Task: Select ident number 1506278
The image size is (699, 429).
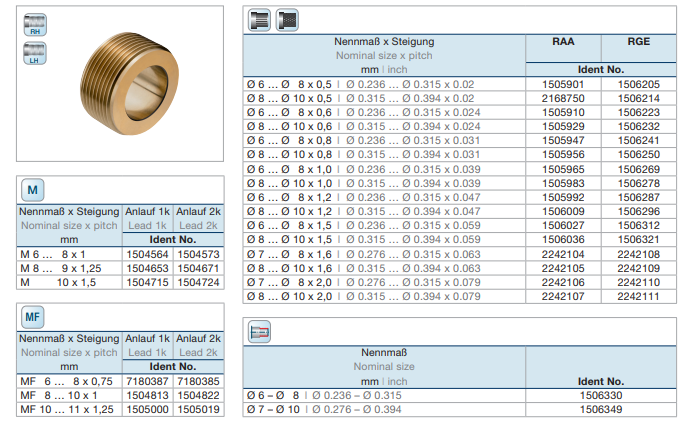Action: [638, 183]
